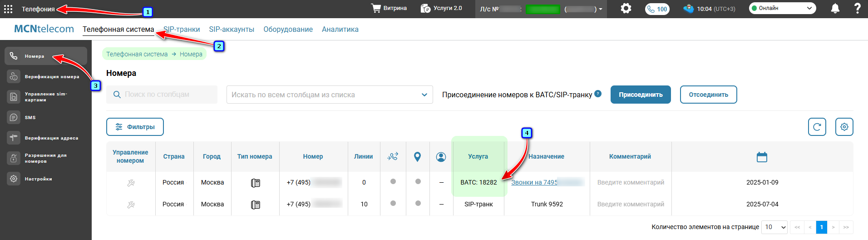Open the help question mark in top bar
The width and height of the screenshot is (868, 240).
point(857,8)
